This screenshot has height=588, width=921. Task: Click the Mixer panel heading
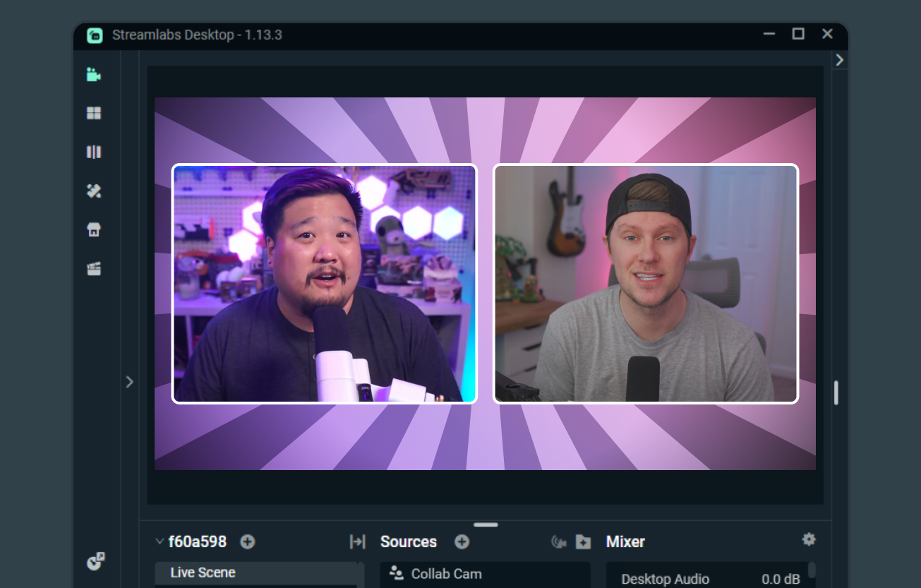(625, 541)
